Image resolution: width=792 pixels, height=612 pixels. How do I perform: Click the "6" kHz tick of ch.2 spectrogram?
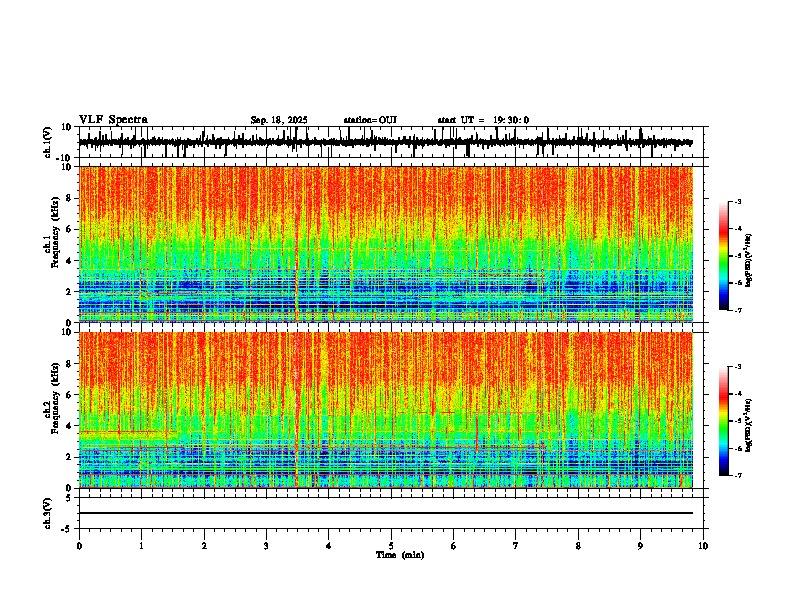click(x=70, y=395)
